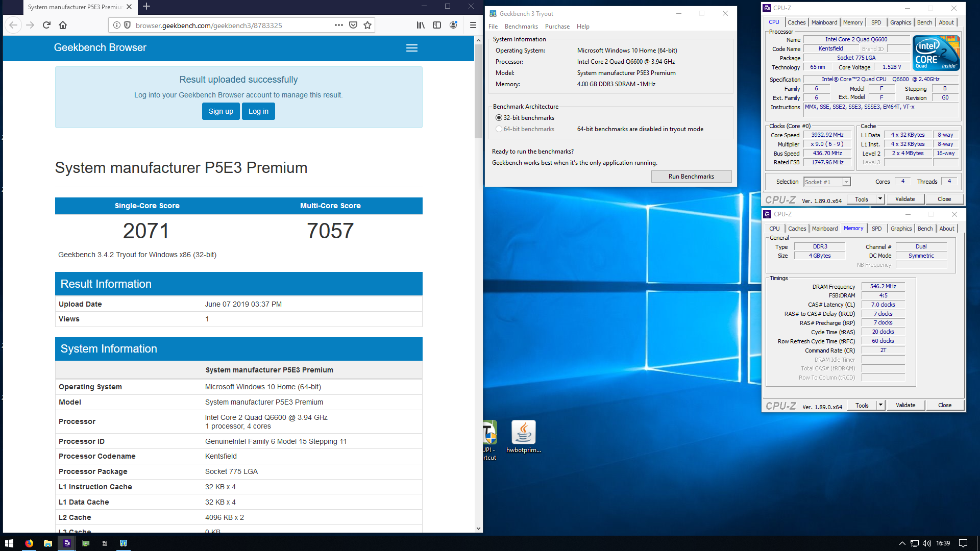Open About tab in top CPU-Z window
980x551 pixels.
[x=946, y=22]
